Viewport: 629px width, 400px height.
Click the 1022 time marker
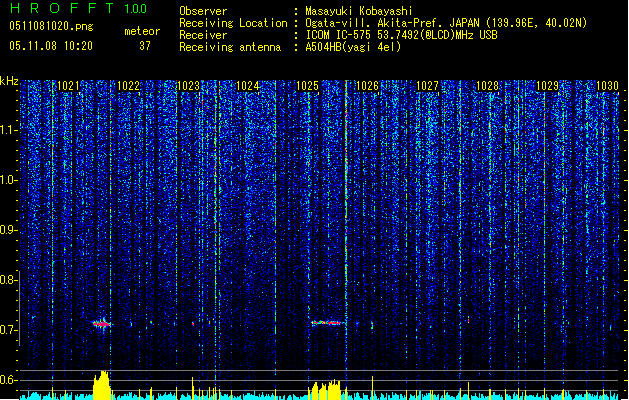(128, 85)
